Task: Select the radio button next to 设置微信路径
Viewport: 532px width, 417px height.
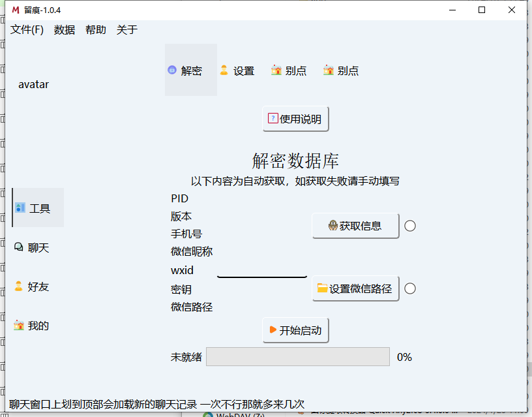Action: click(410, 288)
